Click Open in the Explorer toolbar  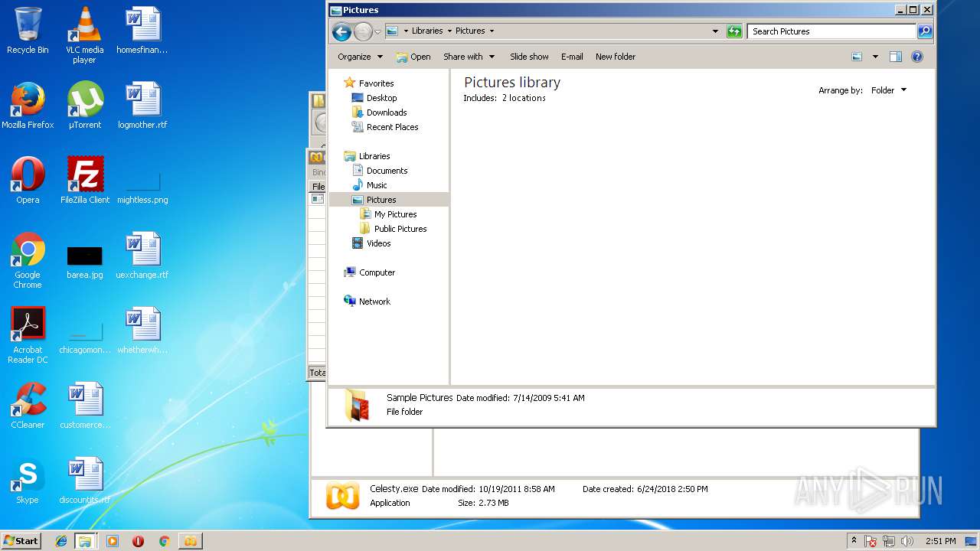point(413,57)
